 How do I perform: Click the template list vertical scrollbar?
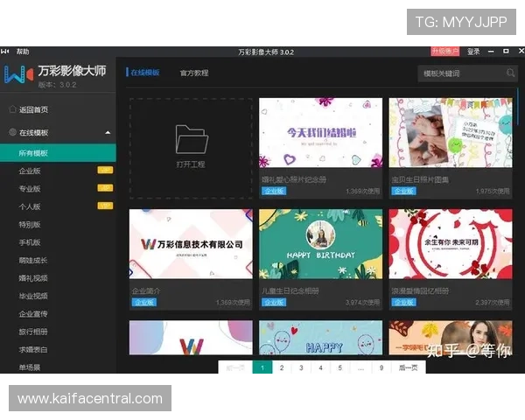point(518,107)
